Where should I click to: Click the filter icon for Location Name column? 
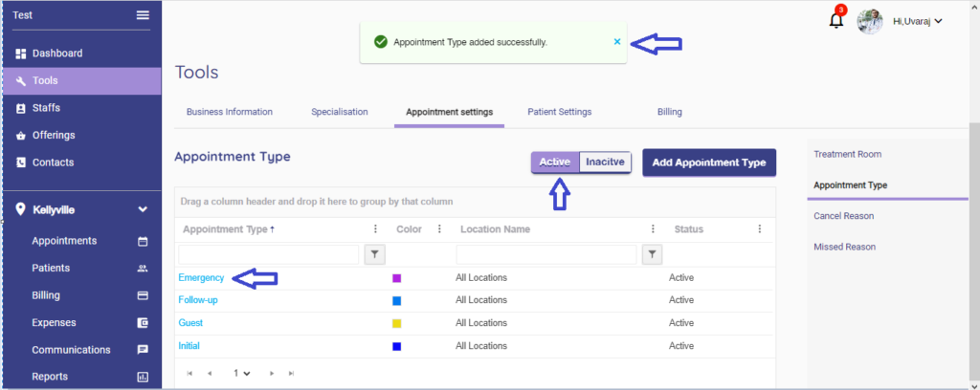click(x=652, y=254)
